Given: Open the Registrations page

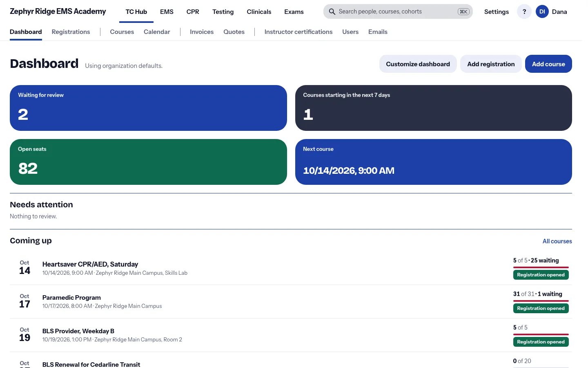Looking at the screenshot, I should 71,32.
